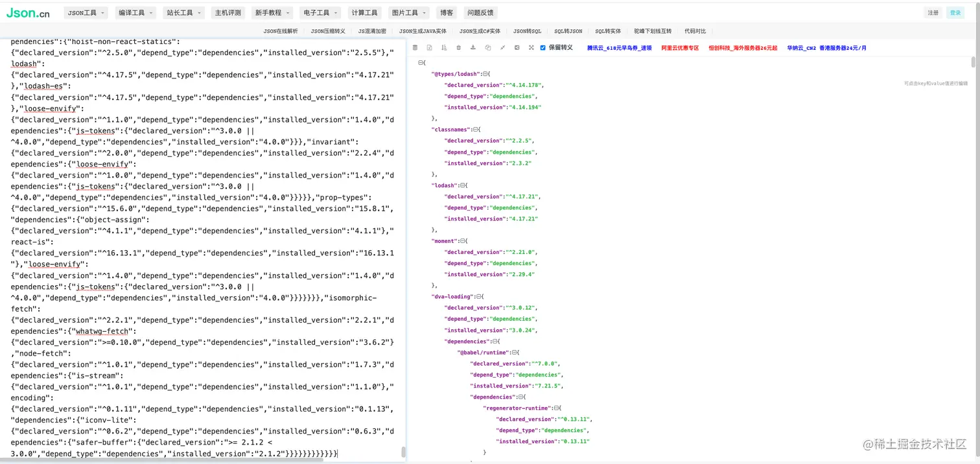Switch to SQL转JSON tab
The width and height of the screenshot is (980, 464).
pos(568,31)
